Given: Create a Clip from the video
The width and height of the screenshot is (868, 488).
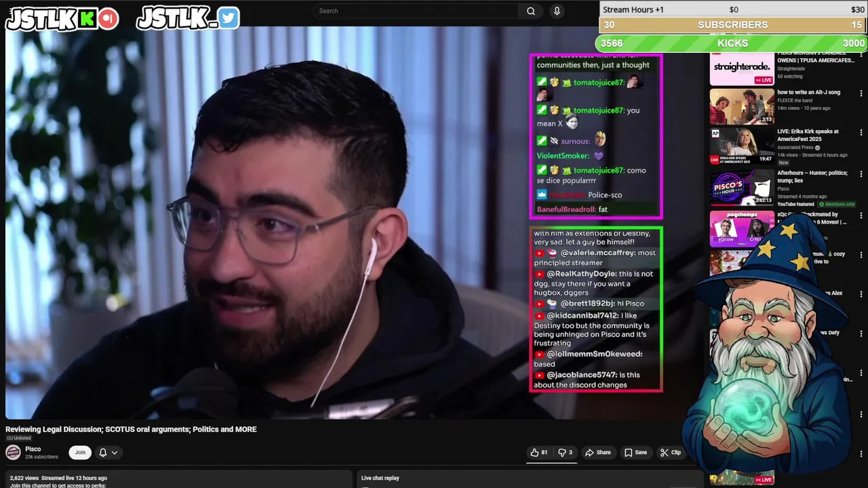Looking at the screenshot, I should [x=671, y=453].
